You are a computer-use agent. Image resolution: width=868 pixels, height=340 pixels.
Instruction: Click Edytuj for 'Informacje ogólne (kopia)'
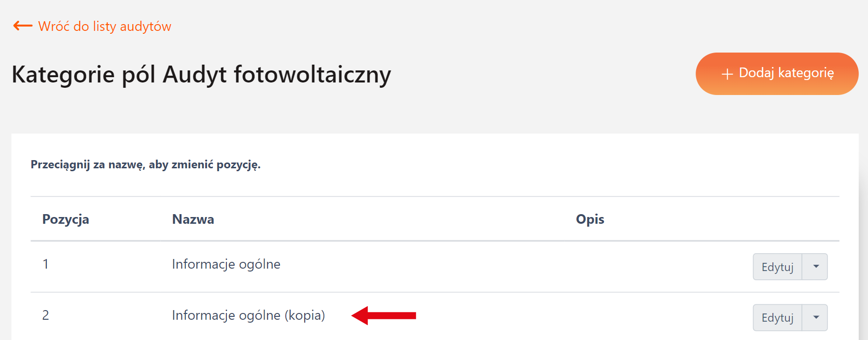pyautogui.click(x=777, y=318)
